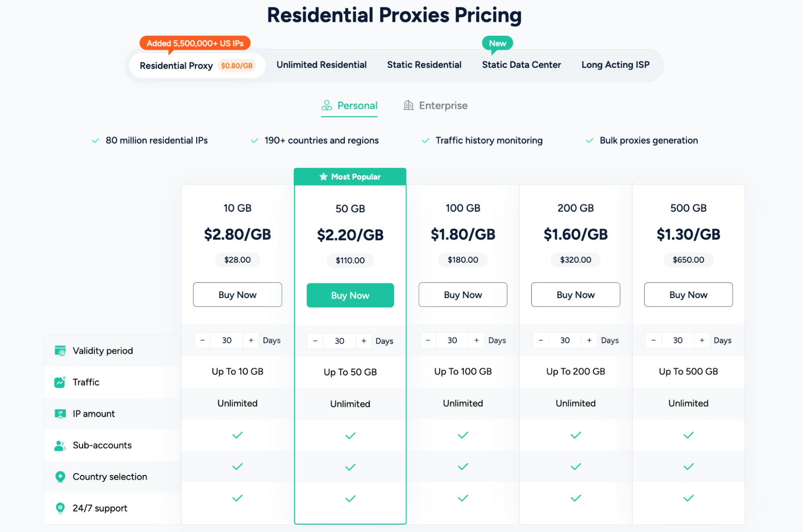Click the Validity period calendar icon

pos(60,351)
